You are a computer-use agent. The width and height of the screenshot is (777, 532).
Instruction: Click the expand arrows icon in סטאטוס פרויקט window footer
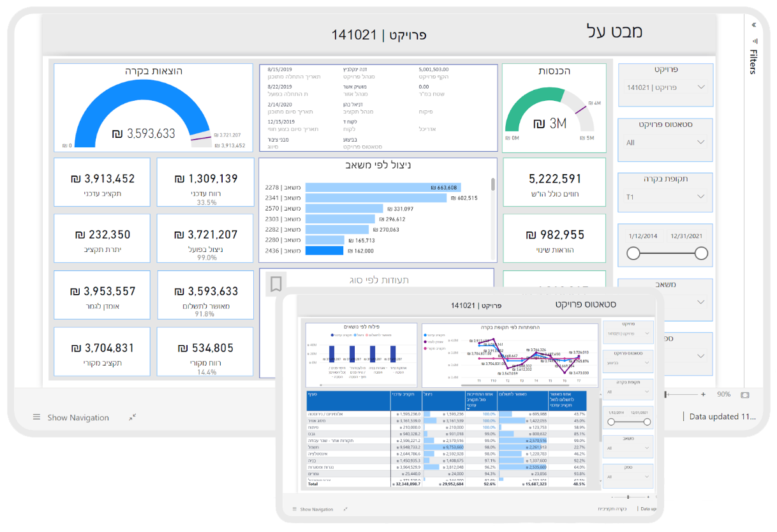(x=345, y=509)
